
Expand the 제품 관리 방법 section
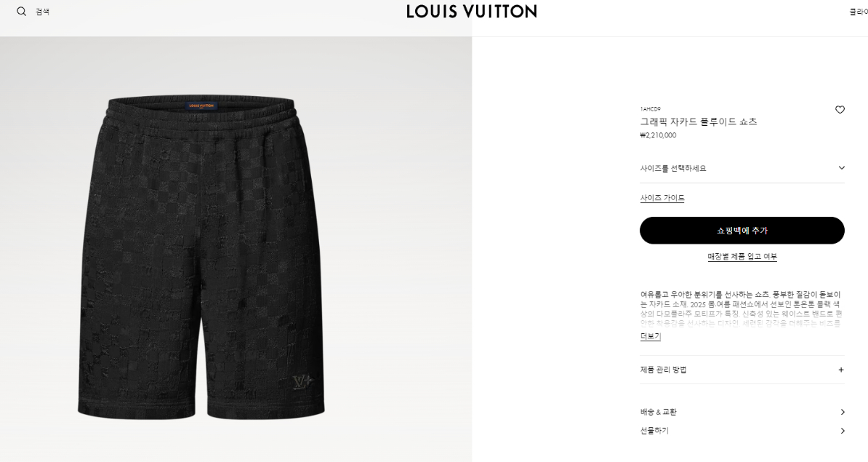point(742,369)
